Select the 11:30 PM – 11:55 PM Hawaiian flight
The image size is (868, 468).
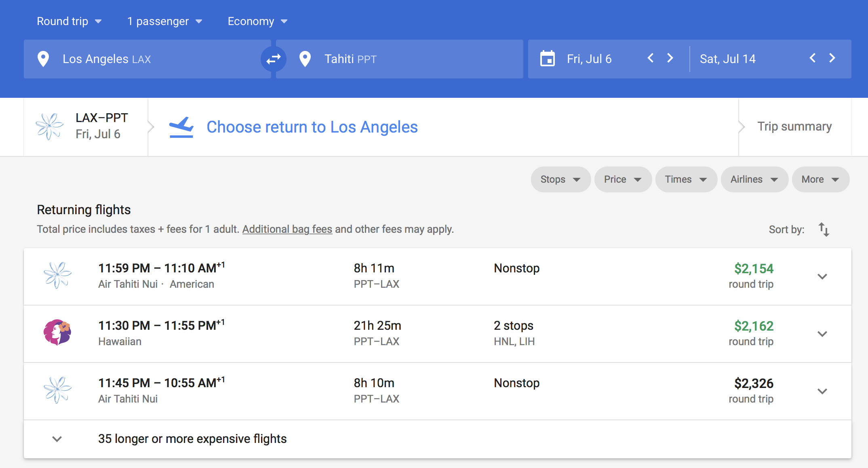(x=437, y=334)
